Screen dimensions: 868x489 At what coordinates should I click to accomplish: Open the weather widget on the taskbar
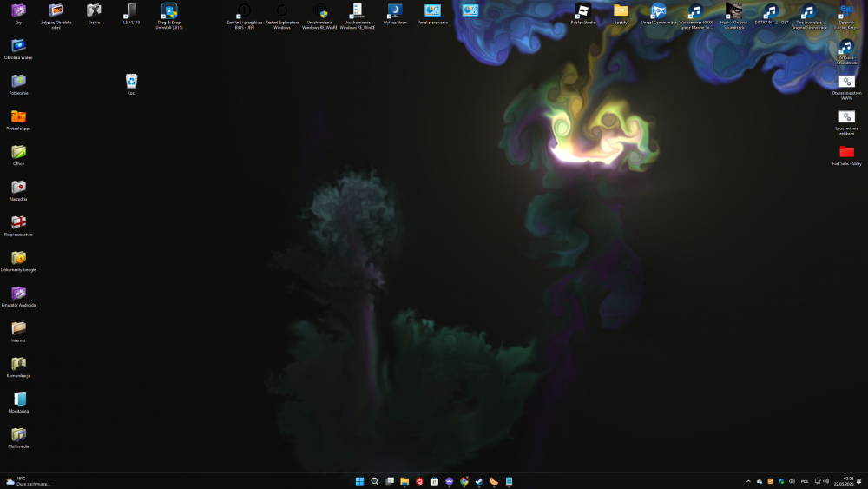(x=26, y=481)
